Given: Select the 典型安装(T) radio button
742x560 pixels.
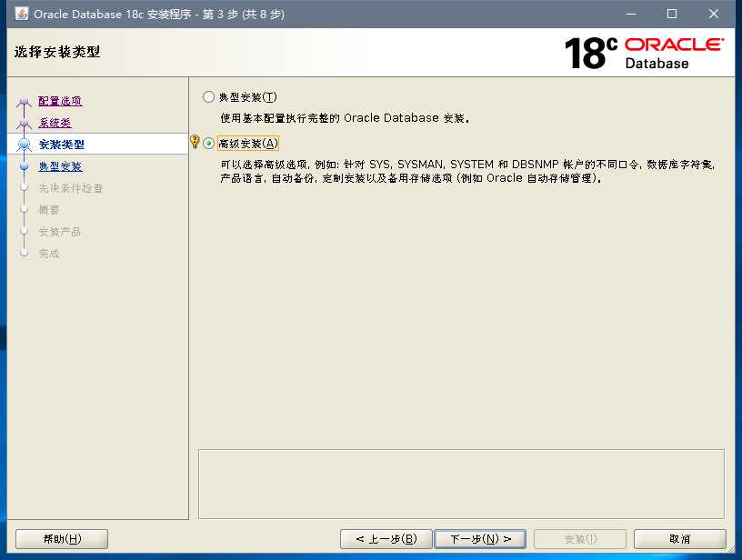Looking at the screenshot, I should pyautogui.click(x=208, y=97).
